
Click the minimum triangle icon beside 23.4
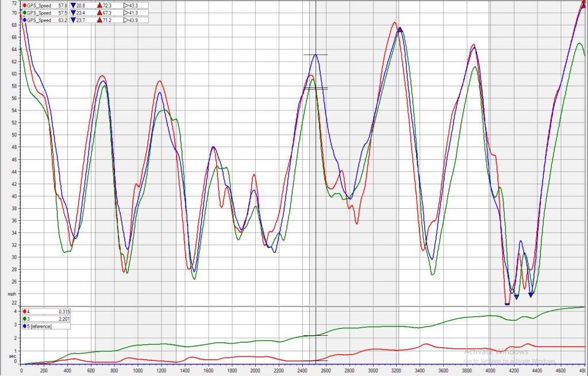click(x=73, y=13)
